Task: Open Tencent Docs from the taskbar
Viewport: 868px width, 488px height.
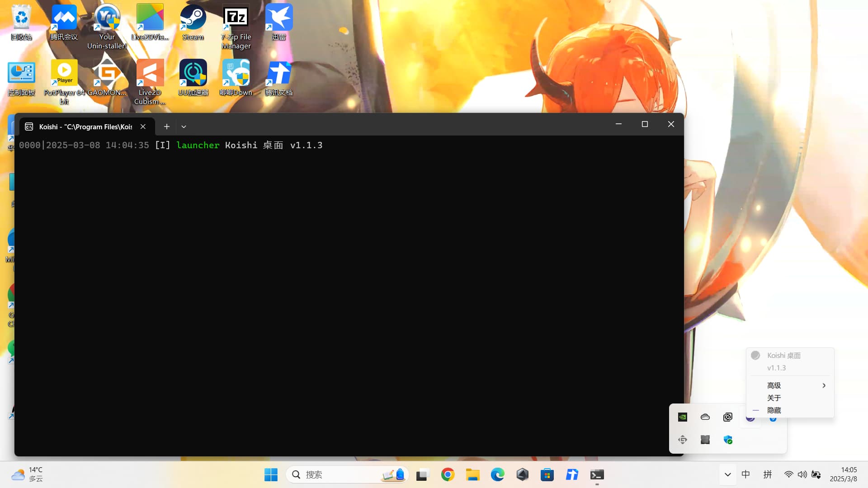Action: coord(572,474)
